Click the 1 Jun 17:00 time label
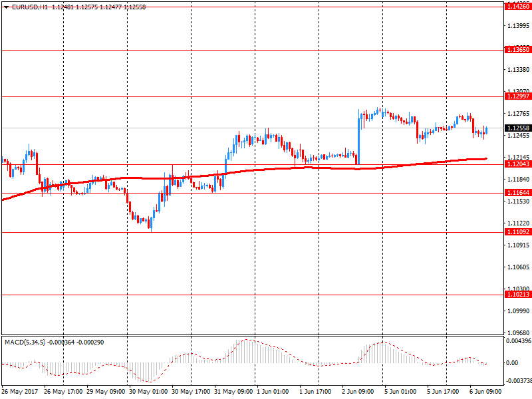Viewport: 532px width, 399px height. click(315, 392)
